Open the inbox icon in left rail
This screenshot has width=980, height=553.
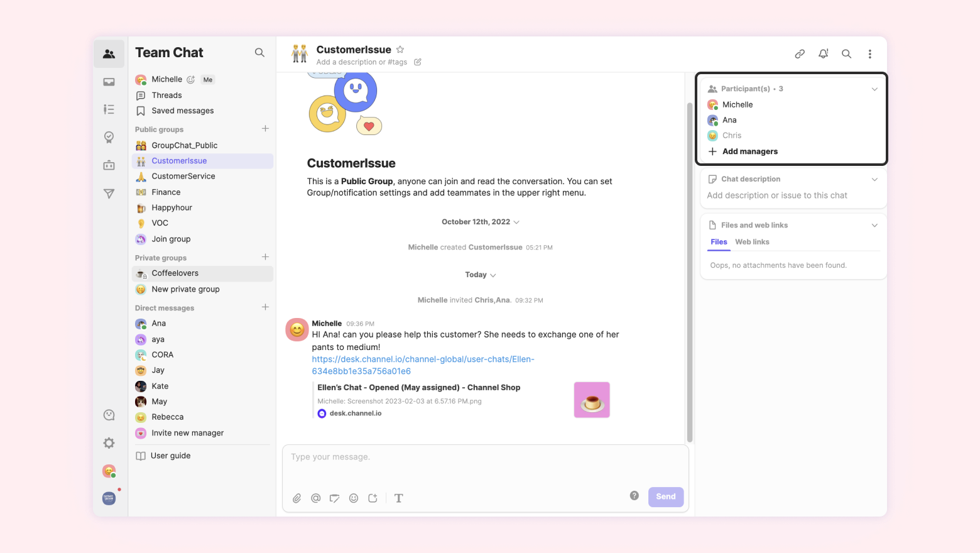point(109,82)
